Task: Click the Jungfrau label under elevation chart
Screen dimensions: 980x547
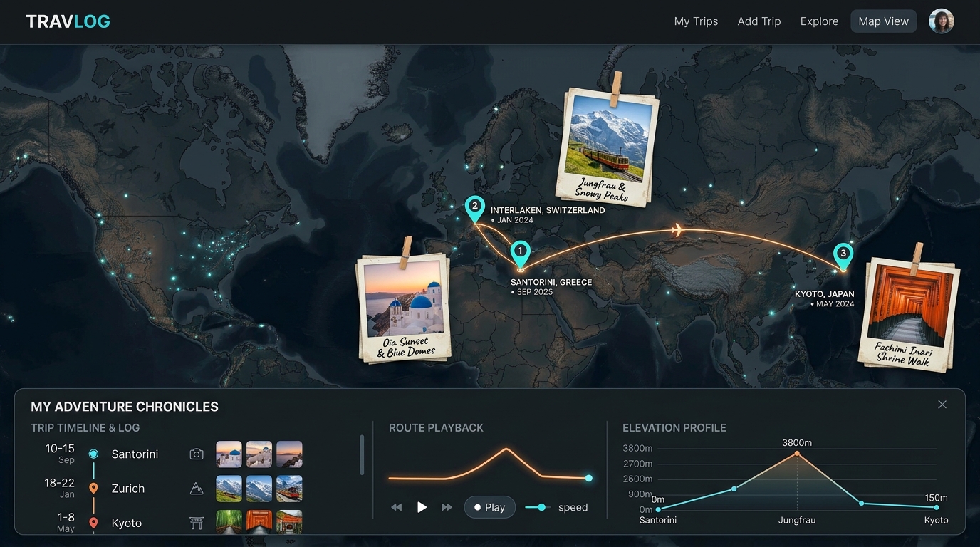Action: coord(797,520)
